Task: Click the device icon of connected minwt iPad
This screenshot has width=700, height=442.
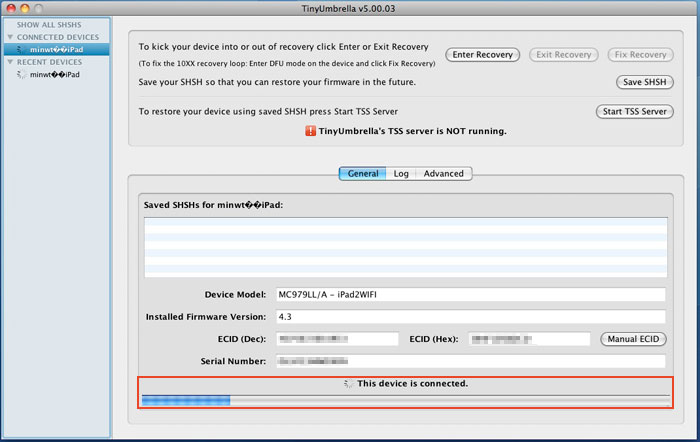Action: pyautogui.click(x=21, y=50)
